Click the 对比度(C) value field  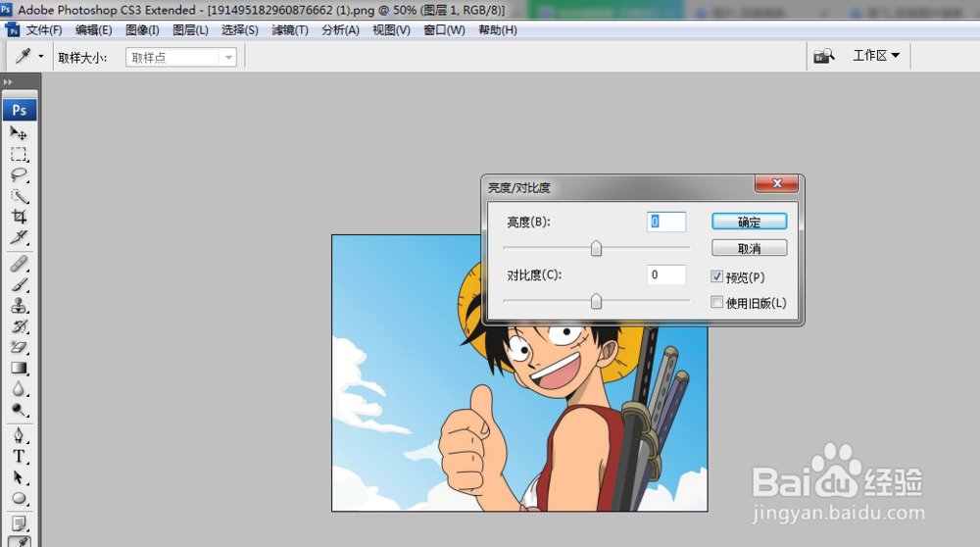pyautogui.click(x=666, y=274)
